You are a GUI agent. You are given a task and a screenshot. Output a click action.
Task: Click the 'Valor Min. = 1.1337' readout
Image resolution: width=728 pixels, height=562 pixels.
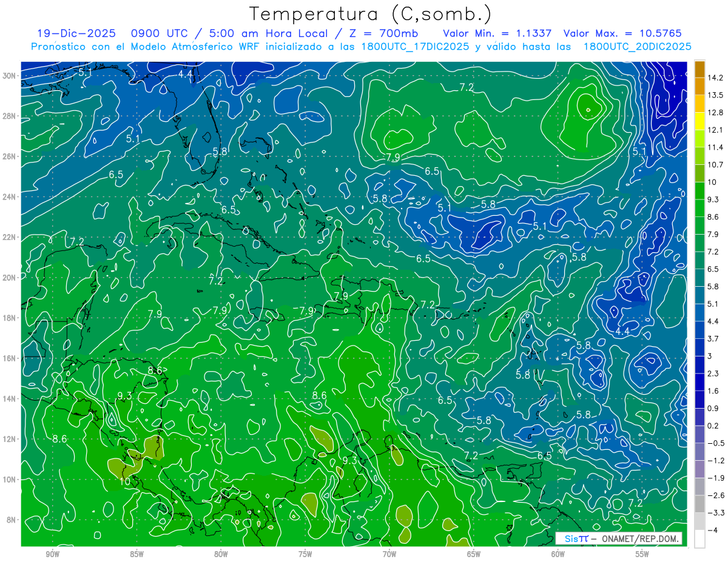(x=497, y=33)
